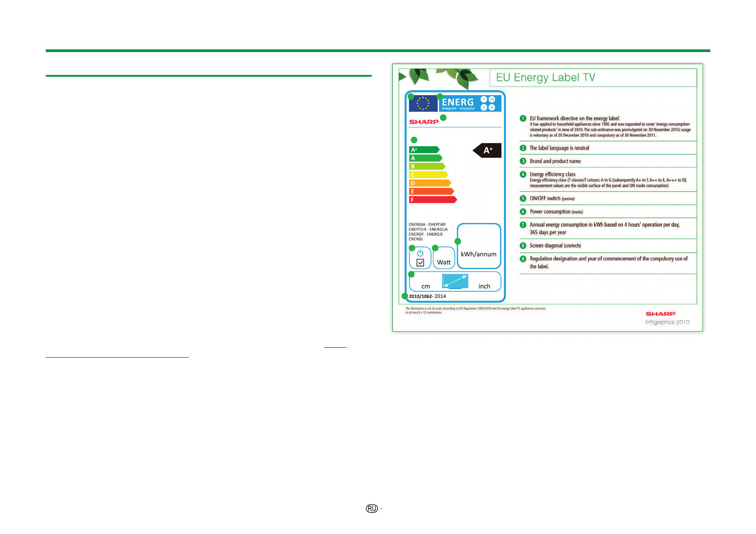Image resolution: width=756 pixels, height=534 pixels.
Task: Click the black A+ rating arrow
Action: click(488, 151)
